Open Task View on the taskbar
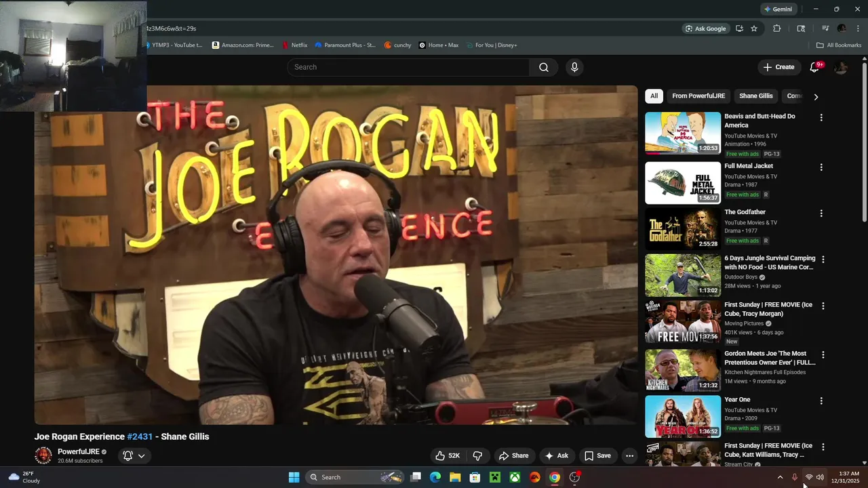This screenshot has height=488, width=868. (416, 477)
